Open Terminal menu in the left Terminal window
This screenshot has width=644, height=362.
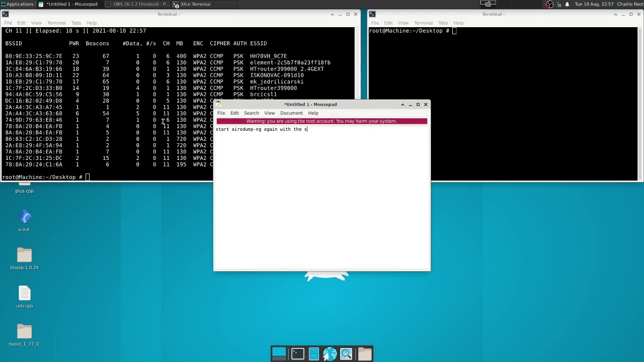56,23
